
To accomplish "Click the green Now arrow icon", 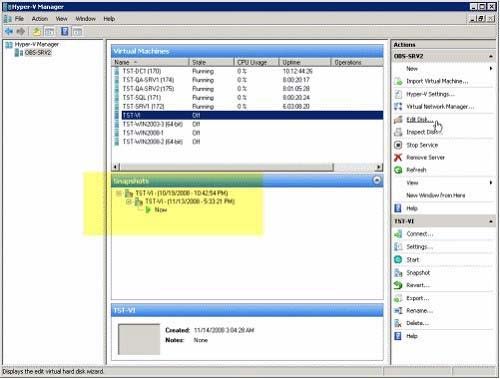I will [x=148, y=210].
